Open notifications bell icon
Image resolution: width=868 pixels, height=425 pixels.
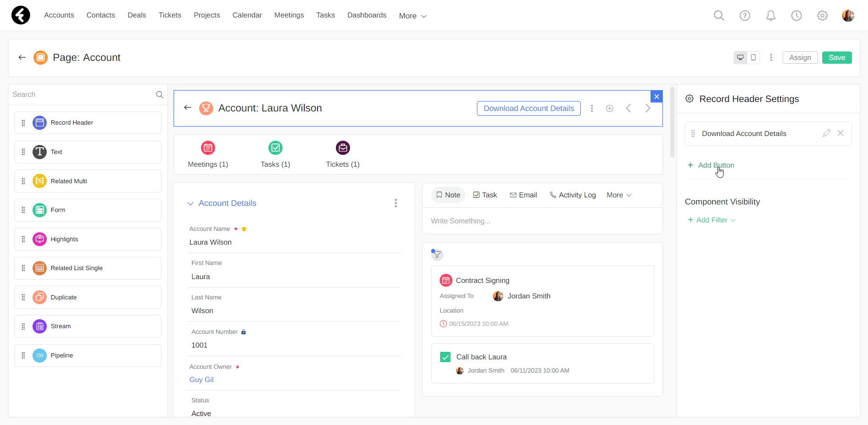[x=771, y=16]
